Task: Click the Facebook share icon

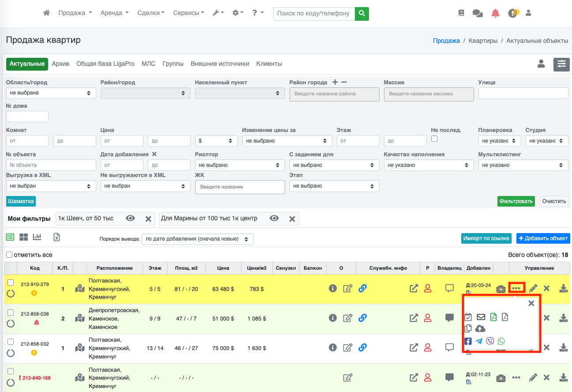Action: click(468, 341)
